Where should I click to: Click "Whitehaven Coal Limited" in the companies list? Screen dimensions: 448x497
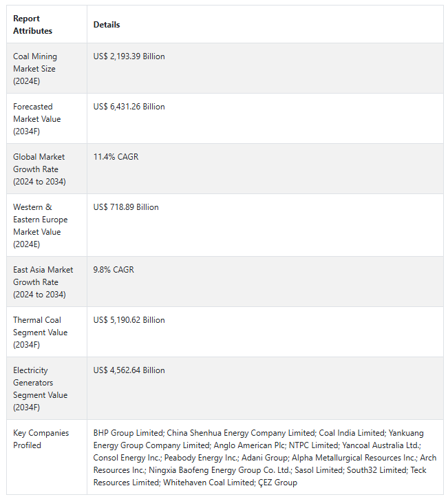pyautogui.click(x=206, y=483)
